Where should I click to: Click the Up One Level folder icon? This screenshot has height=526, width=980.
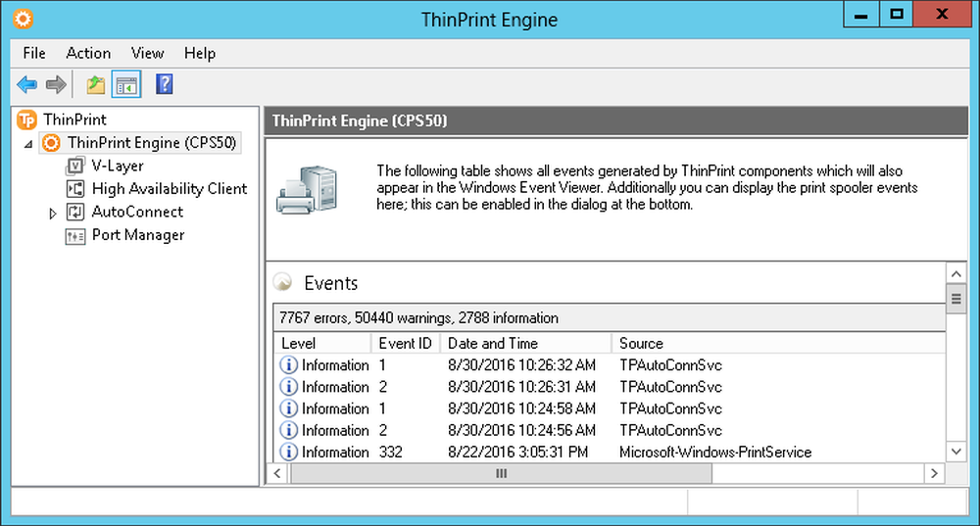coord(95,85)
